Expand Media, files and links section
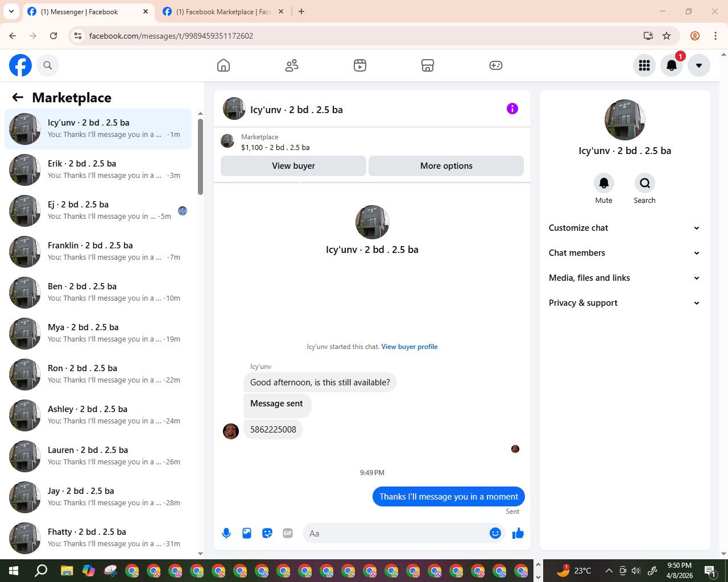 coord(624,278)
